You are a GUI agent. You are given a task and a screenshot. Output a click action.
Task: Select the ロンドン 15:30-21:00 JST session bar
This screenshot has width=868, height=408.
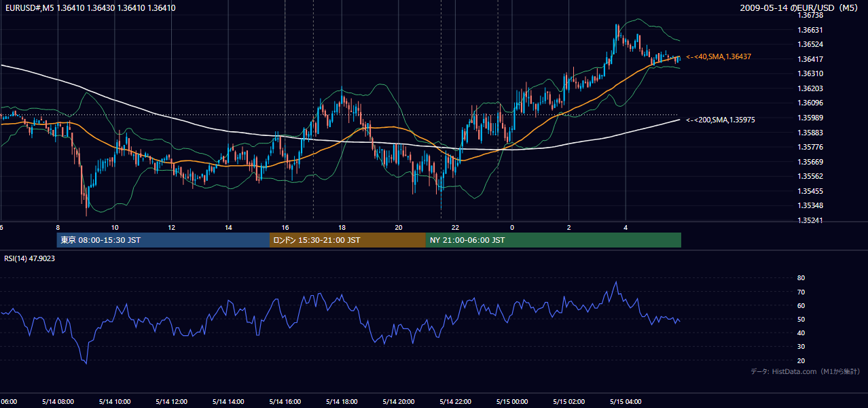348,240
